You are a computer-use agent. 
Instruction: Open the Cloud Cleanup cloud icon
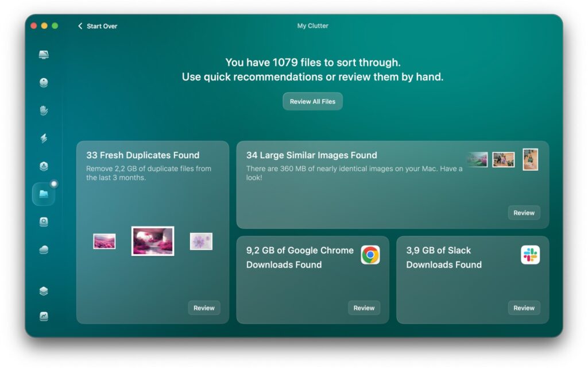point(44,250)
